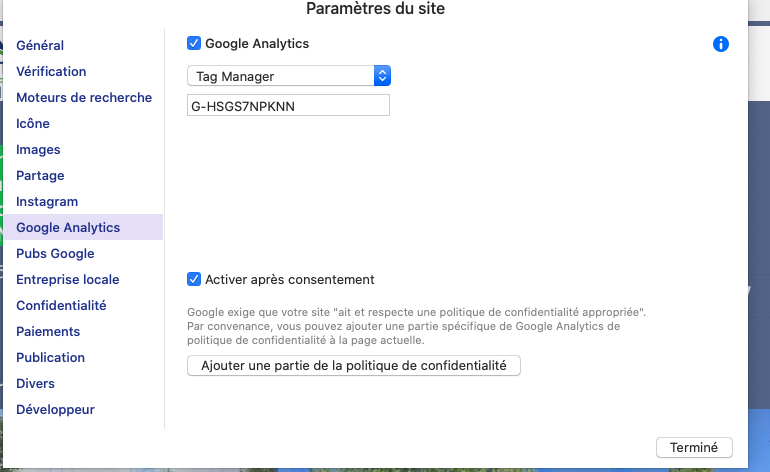The image size is (770, 472).
Task: Switch to the Images section
Action: [x=38, y=150]
